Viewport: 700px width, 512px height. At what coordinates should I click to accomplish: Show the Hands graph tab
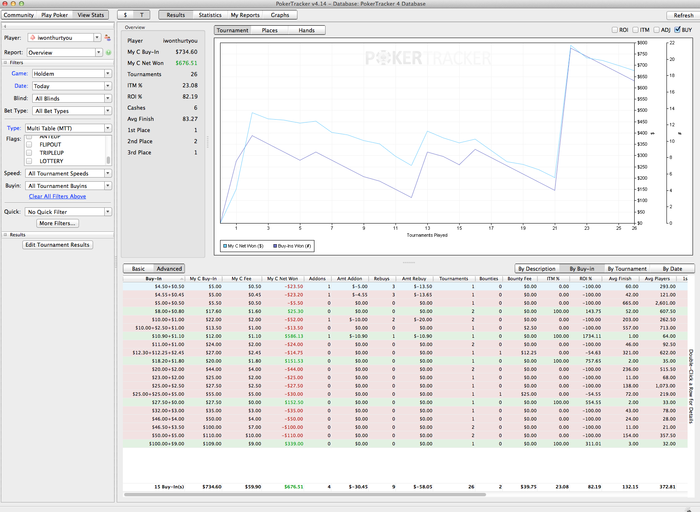coord(306,30)
